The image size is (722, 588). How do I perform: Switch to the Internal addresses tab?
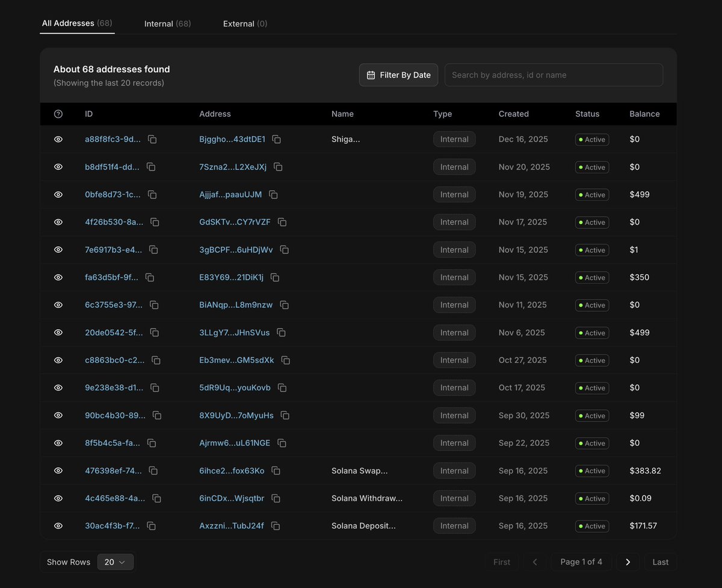[x=167, y=23]
